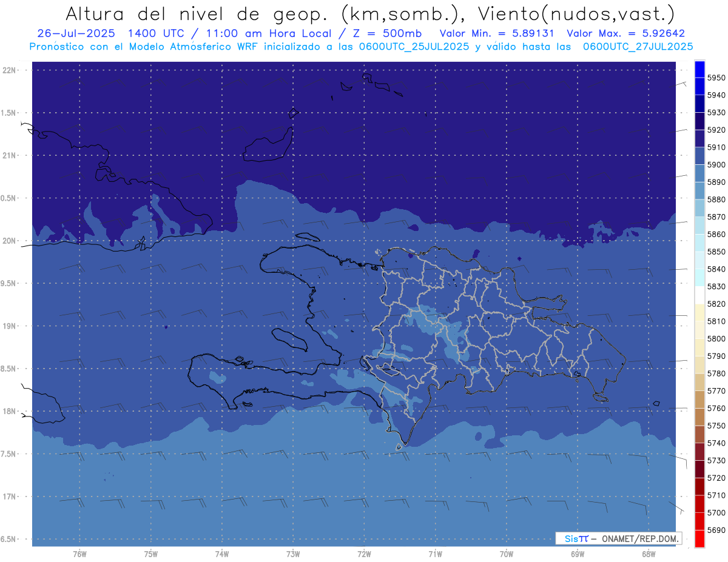The image size is (728, 562).
Task: Click the '73W' longitude label
Action: click(293, 554)
